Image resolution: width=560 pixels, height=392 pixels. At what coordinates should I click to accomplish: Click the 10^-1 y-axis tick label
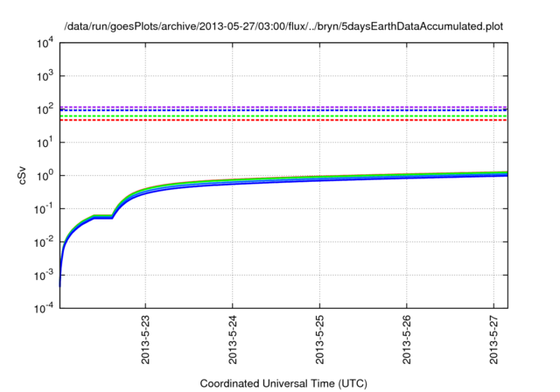(44, 209)
